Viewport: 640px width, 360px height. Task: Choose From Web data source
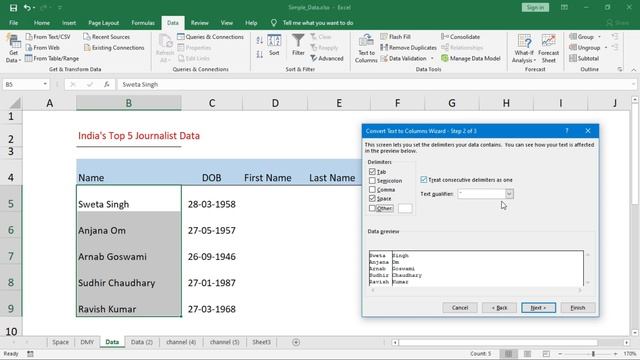pyautogui.click(x=42, y=48)
